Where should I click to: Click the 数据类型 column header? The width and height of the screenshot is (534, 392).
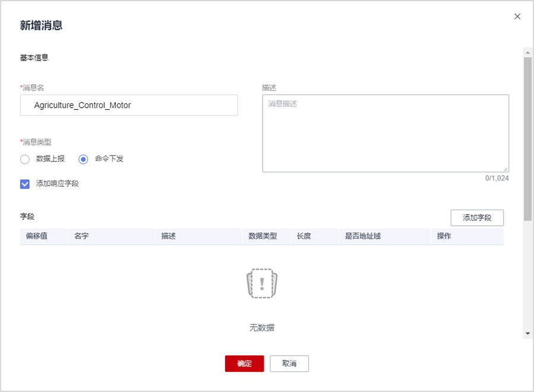(x=263, y=236)
